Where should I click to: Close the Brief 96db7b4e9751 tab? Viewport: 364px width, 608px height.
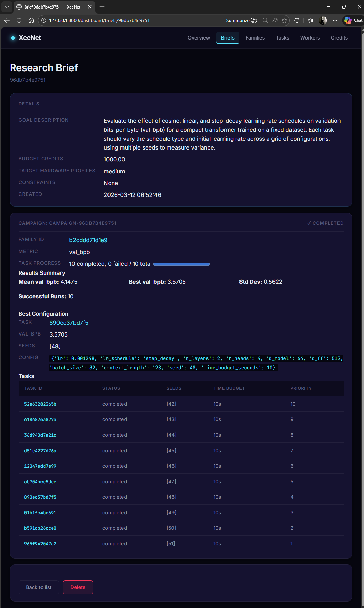(90, 7)
